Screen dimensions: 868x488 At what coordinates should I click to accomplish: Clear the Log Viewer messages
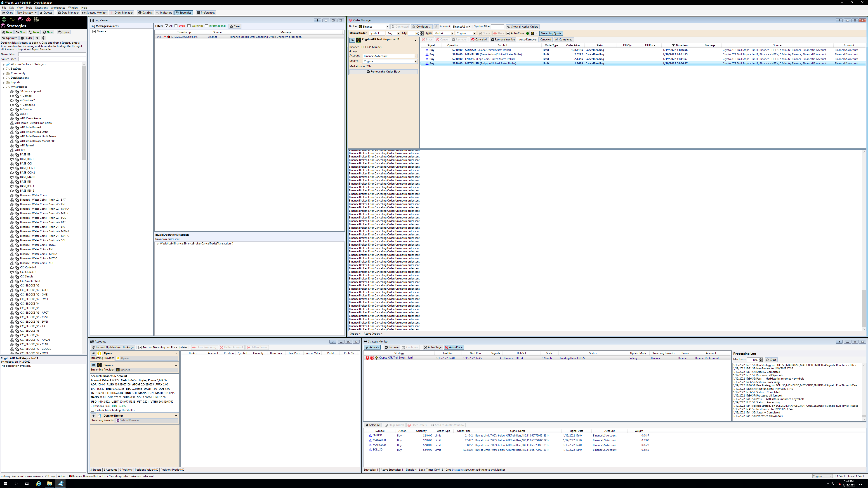(235, 26)
